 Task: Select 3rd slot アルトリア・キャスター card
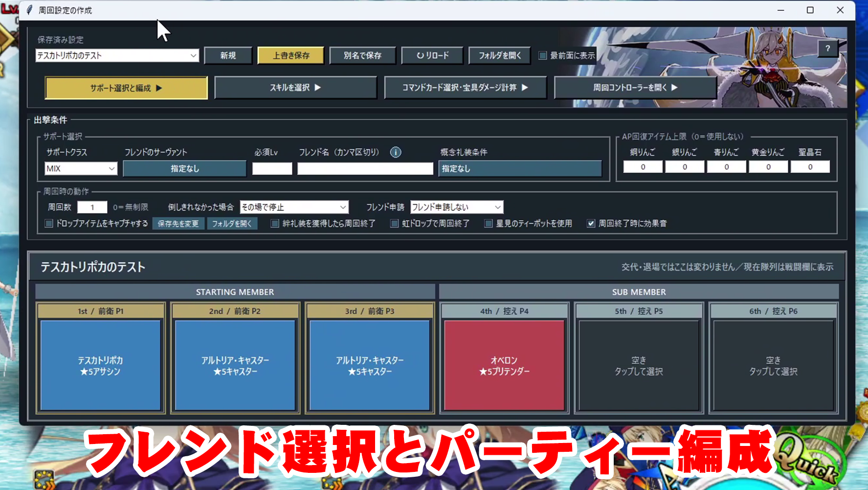click(370, 365)
